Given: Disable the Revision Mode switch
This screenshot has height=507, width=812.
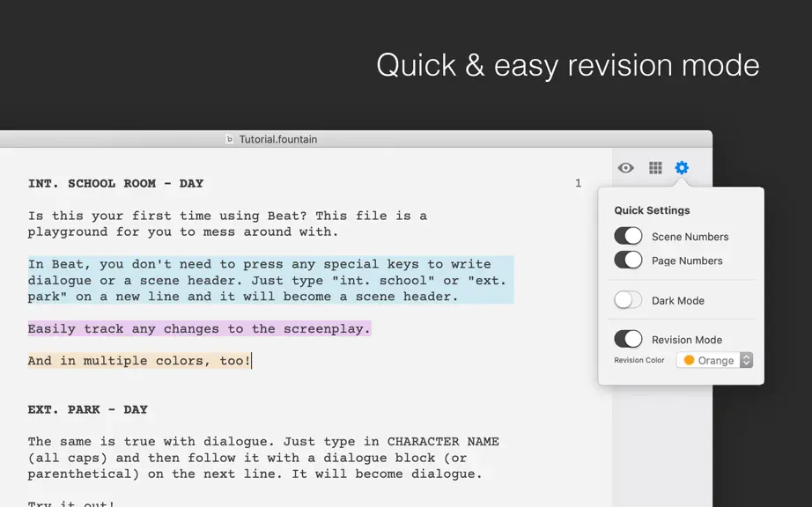Looking at the screenshot, I should coord(628,340).
